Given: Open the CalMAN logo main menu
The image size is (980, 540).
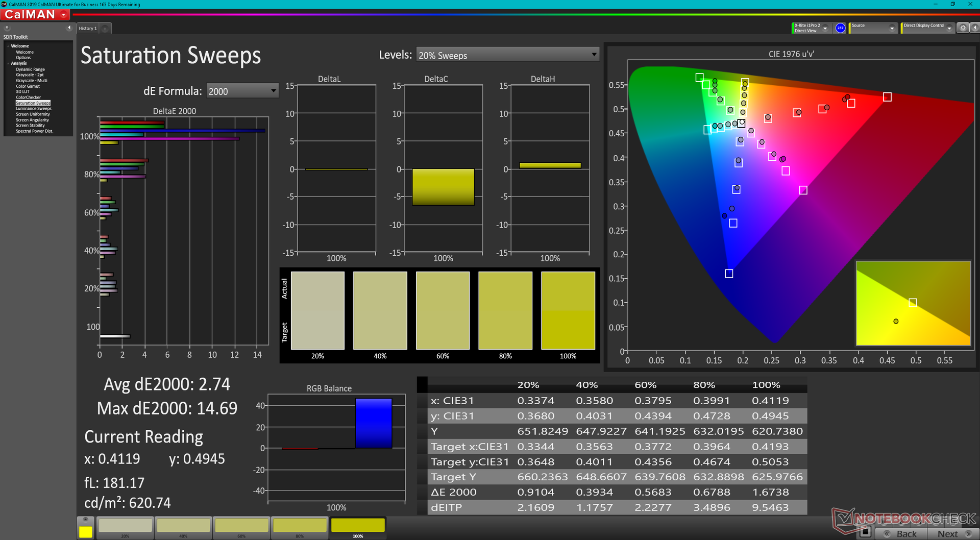Looking at the screenshot, I should coord(36,14).
